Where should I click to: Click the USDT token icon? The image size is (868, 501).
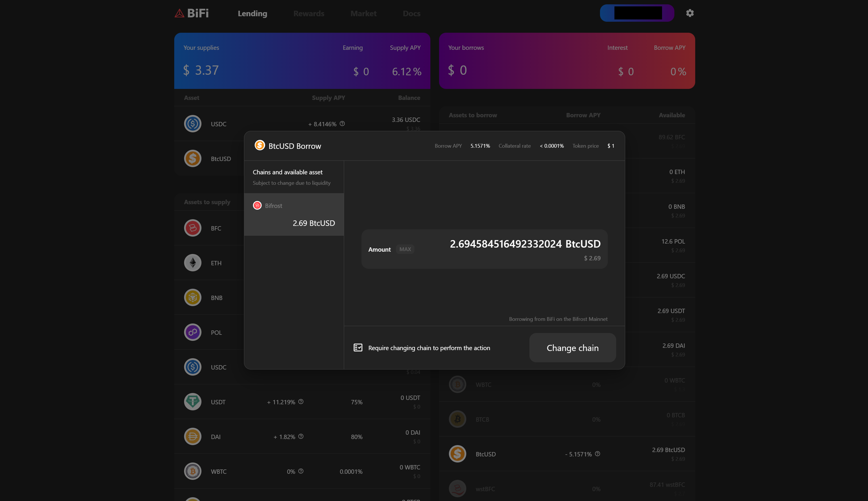point(192,402)
